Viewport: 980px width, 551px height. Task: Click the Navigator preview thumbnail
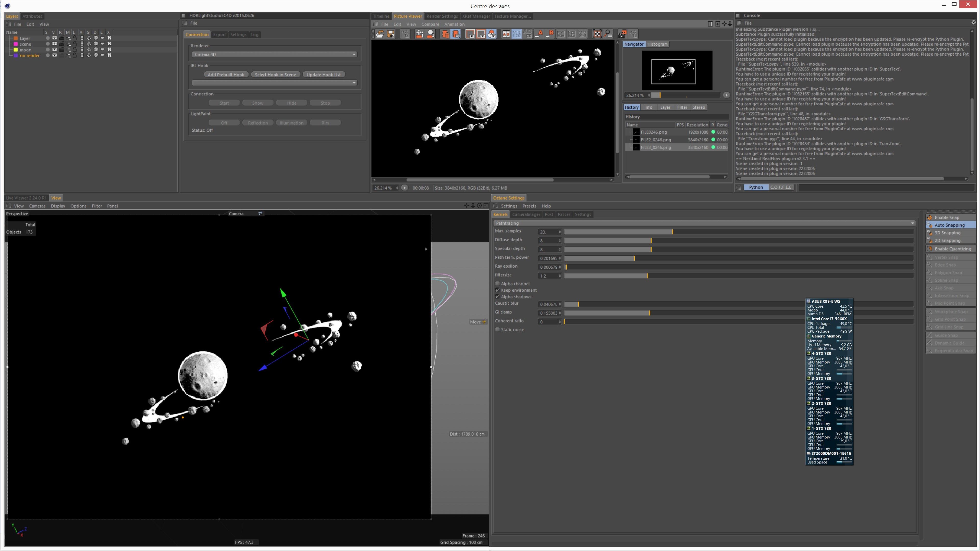coord(677,70)
